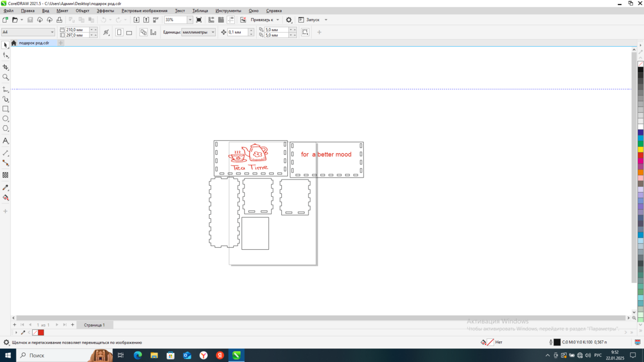This screenshot has width=644, height=362.
Task: Click the Save diskette icon
Action: tap(30, 20)
